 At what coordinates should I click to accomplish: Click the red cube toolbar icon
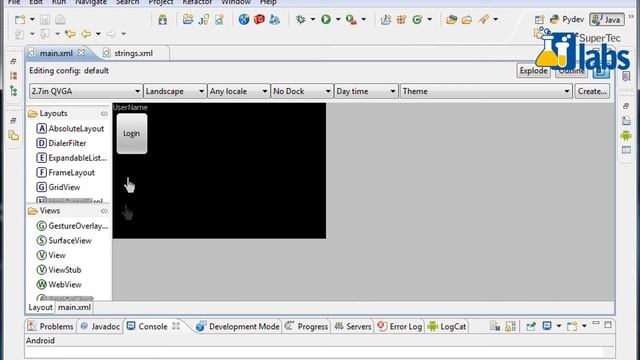tap(259, 19)
